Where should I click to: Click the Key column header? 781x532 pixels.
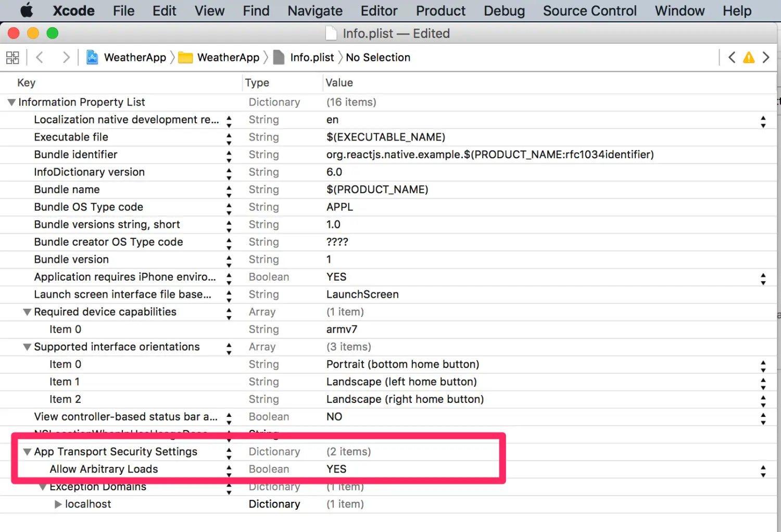click(x=26, y=83)
